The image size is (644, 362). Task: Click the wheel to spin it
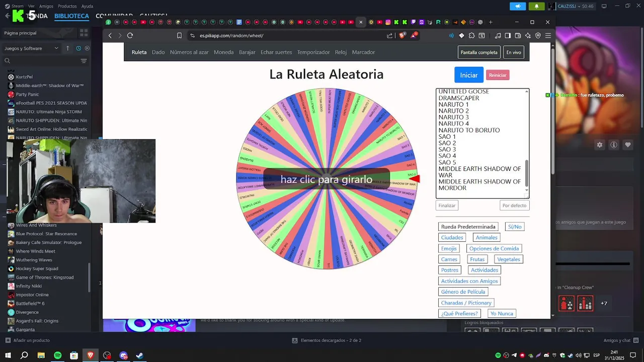pos(327,179)
